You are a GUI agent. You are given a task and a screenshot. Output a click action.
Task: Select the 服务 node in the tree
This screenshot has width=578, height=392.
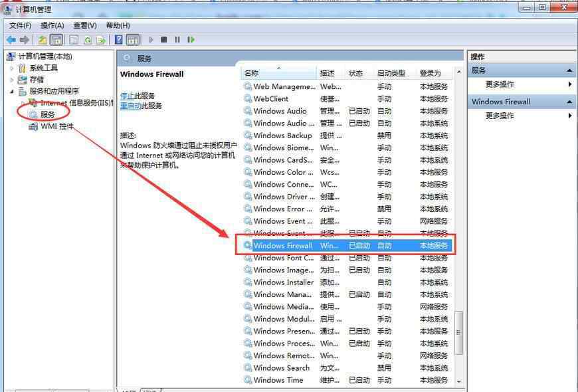click(x=48, y=114)
